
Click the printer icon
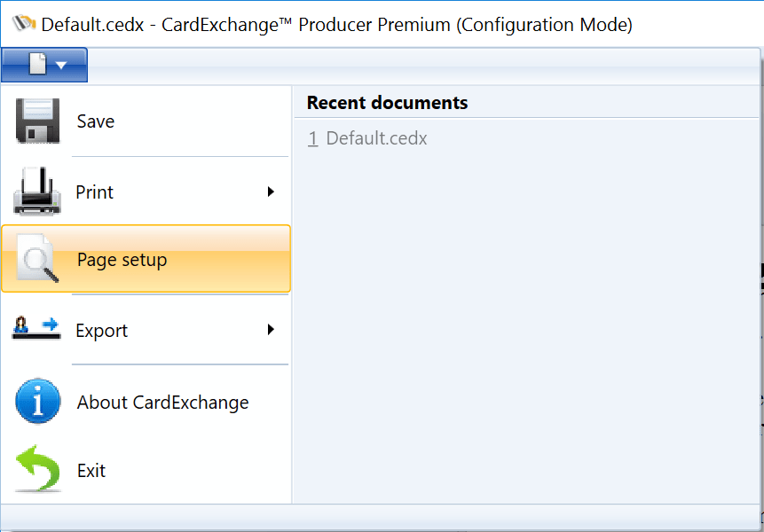click(x=37, y=192)
